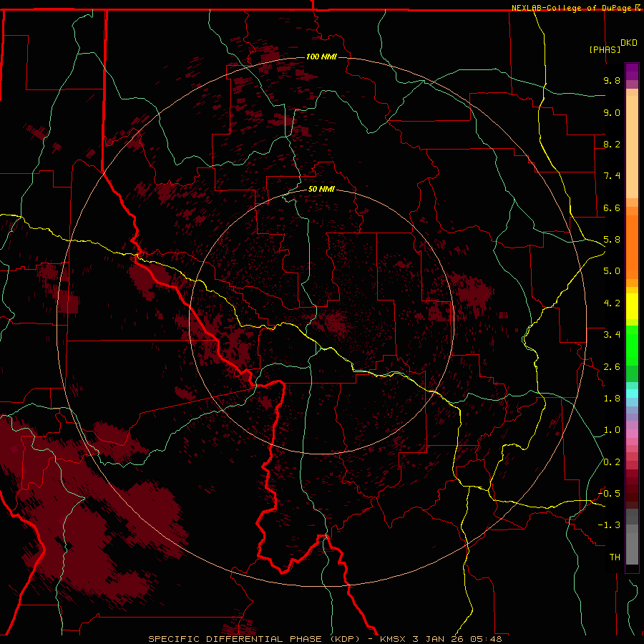Pick the pink band of the color bar
644x644 pixels.
click(632, 434)
